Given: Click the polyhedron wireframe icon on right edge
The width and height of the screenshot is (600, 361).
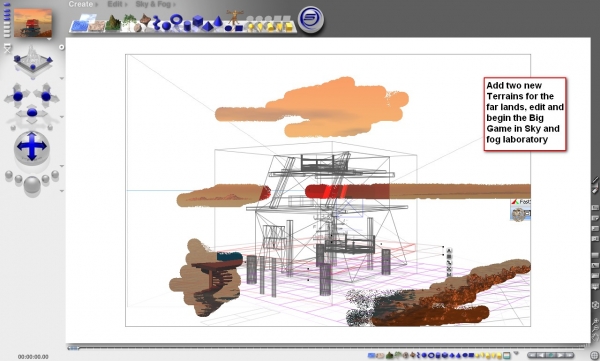Looking at the screenshot, I should click(595, 305).
